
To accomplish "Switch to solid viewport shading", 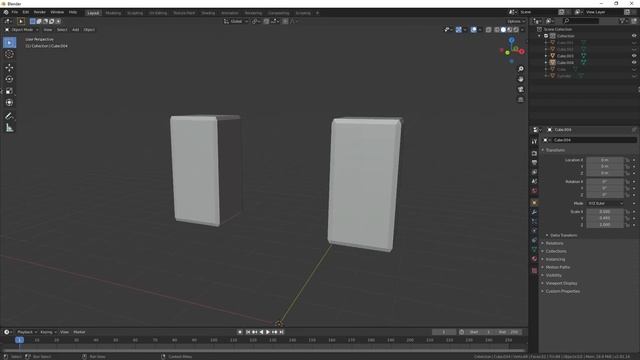I will (x=503, y=29).
